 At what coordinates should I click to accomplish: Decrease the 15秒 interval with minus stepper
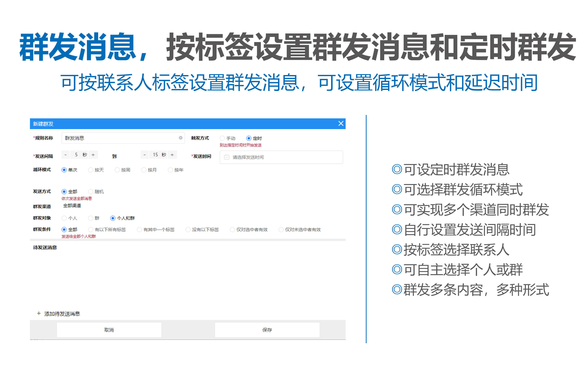145,155
